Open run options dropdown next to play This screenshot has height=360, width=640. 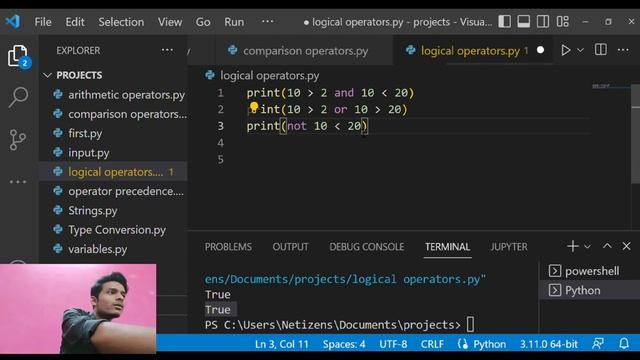tap(580, 50)
